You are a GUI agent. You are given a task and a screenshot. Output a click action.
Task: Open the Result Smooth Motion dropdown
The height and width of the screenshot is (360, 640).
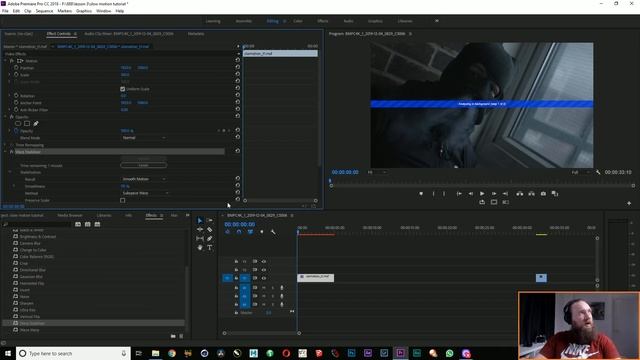[x=144, y=179]
